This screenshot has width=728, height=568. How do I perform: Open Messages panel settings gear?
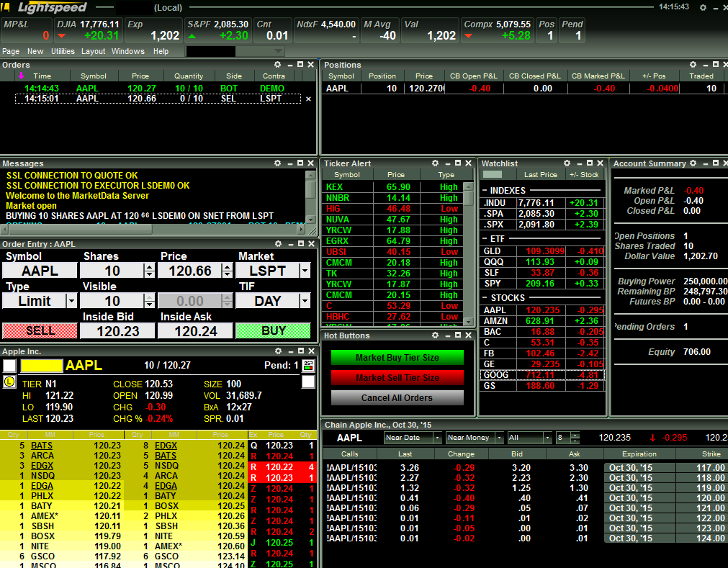tap(278, 163)
